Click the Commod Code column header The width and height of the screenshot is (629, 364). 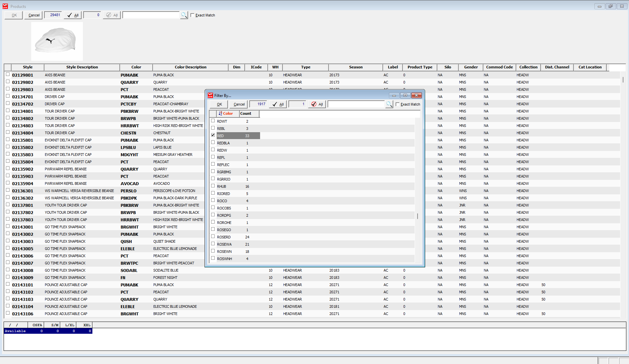click(499, 67)
